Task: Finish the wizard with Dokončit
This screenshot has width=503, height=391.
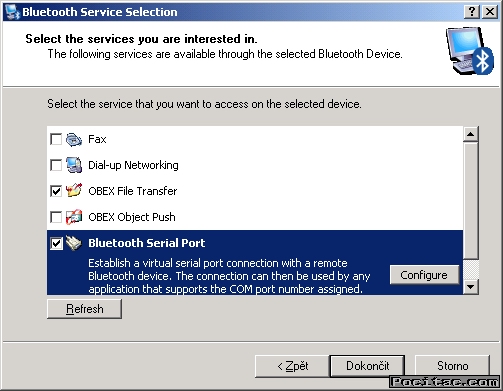Action: [x=367, y=366]
